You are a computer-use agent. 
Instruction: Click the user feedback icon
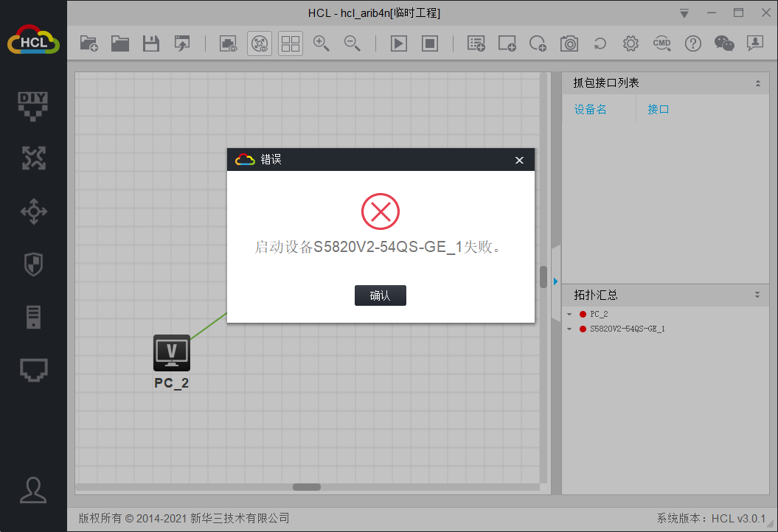[x=754, y=43]
